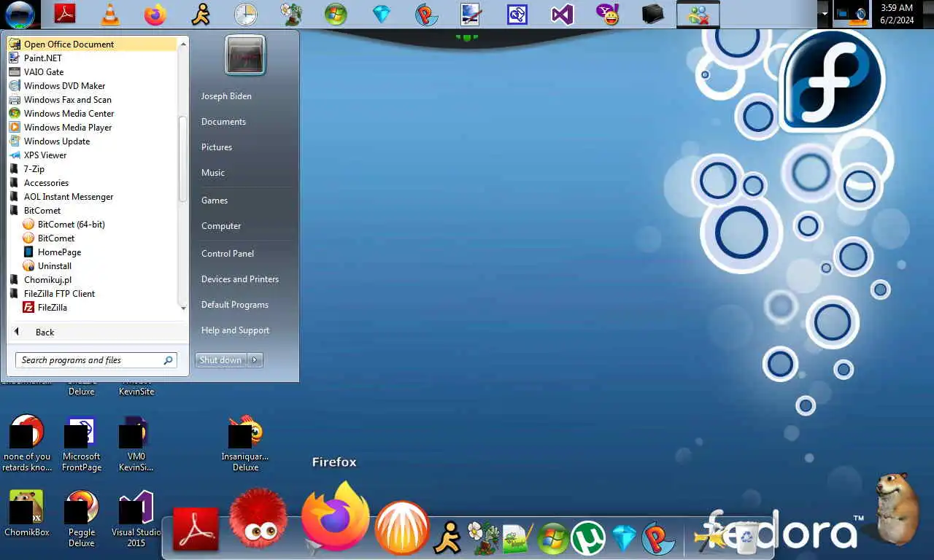Launch FileZilla under FileZilla FTP Client
934x560 pixels.
pos(52,307)
